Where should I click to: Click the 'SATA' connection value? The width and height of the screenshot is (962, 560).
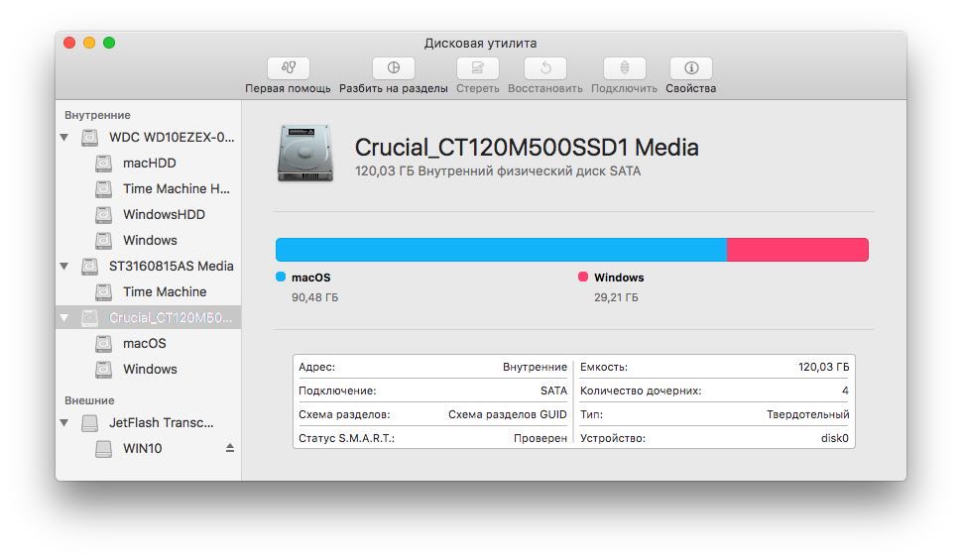553,391
